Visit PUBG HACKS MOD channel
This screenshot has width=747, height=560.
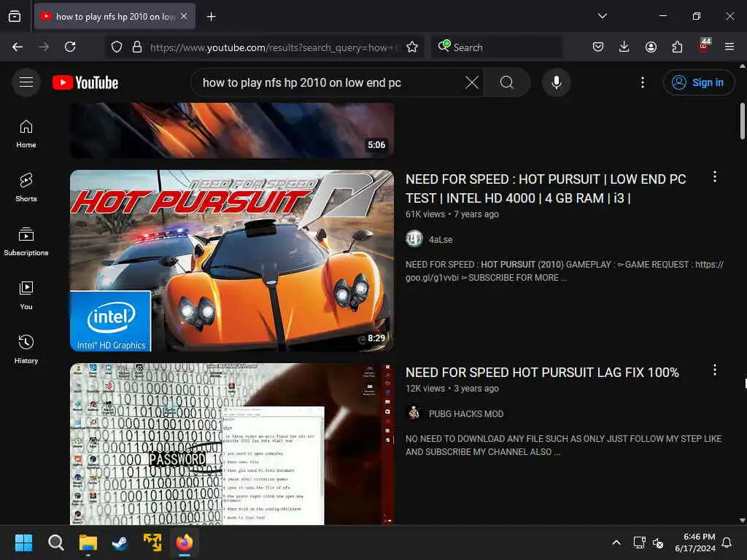466,414
